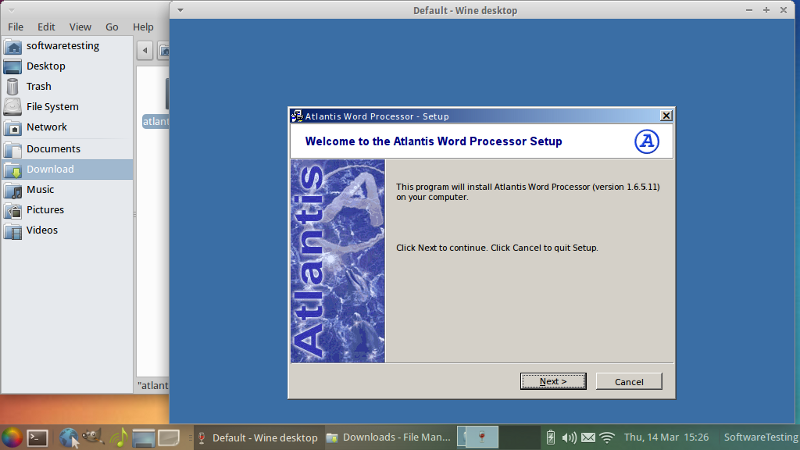Open the SoftwareTesting user menu

pyautogui.click(x=761, y=437)
